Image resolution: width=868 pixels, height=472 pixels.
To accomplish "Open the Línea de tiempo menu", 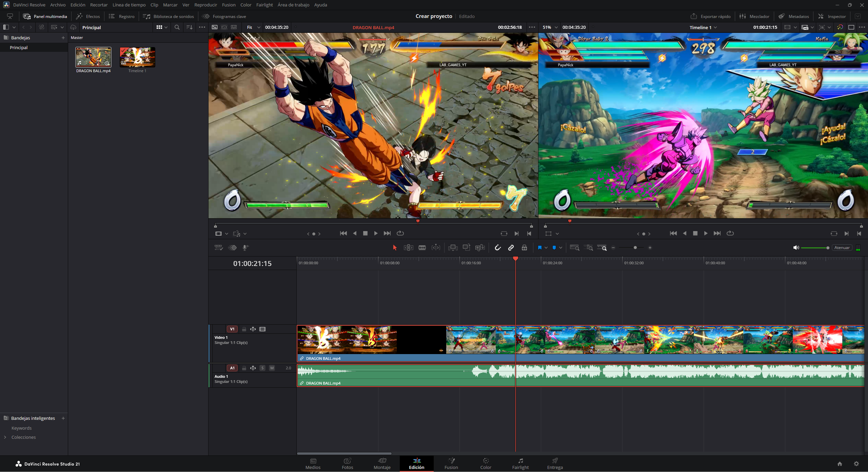I will tap(129, 5).
